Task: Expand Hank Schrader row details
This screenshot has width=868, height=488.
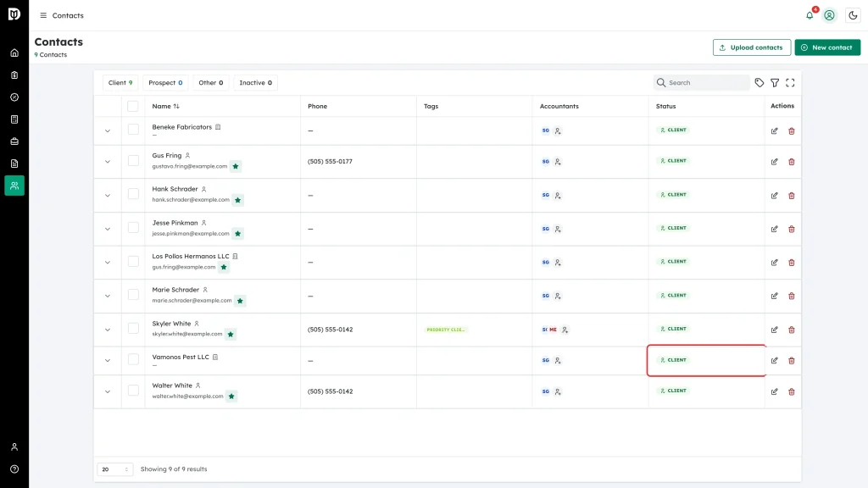Action: pos(108,196)
